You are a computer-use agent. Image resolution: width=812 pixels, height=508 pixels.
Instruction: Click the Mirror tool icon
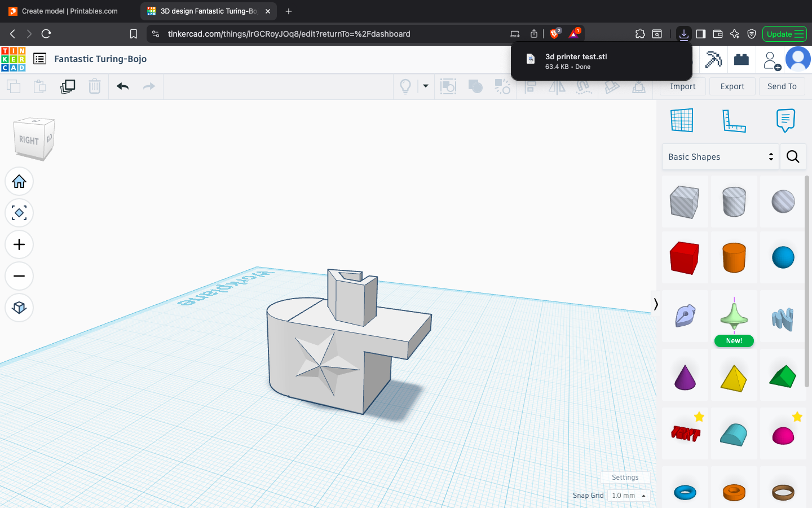coord(557,86)
